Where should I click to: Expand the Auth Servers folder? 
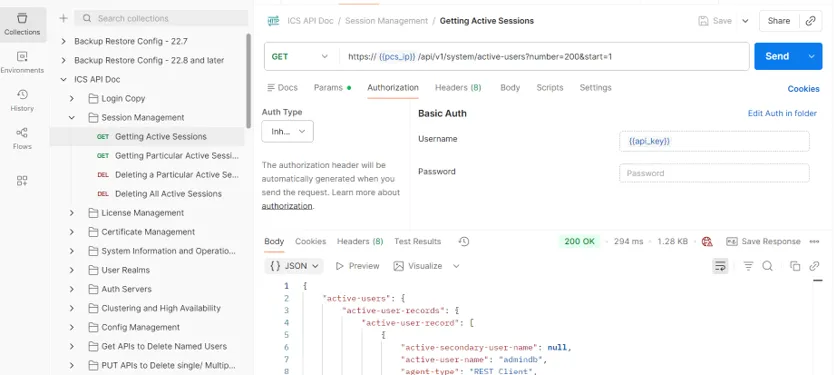(72, 289)
